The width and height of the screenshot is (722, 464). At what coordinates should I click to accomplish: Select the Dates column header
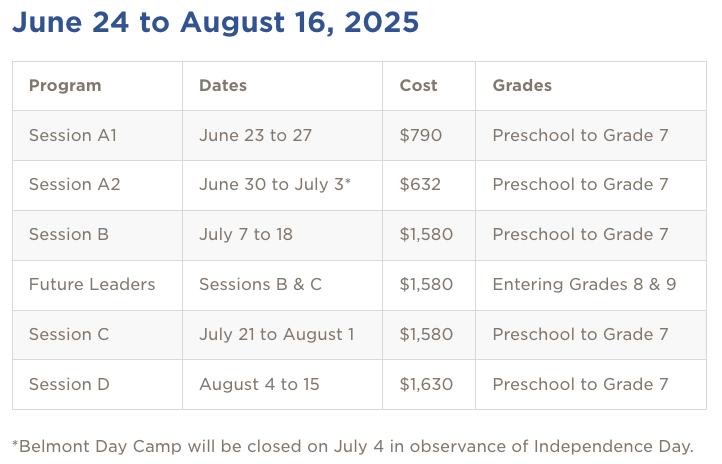coord(223,85)
